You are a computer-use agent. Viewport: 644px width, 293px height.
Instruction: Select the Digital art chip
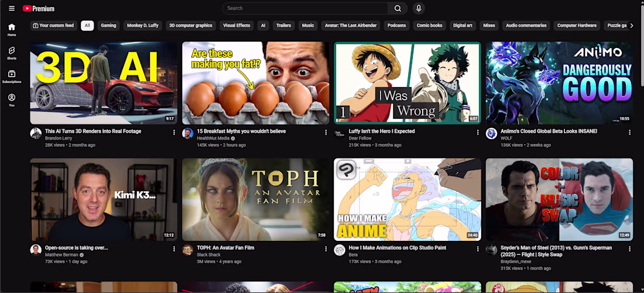463,26
